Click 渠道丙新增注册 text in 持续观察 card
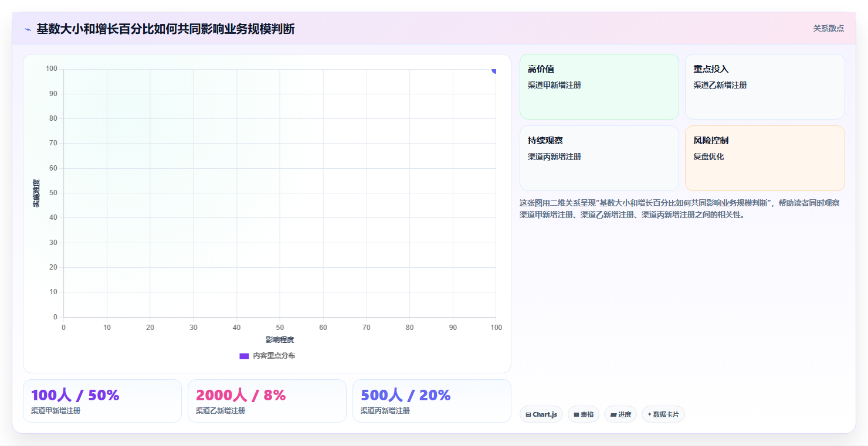 tap(554, 156)
